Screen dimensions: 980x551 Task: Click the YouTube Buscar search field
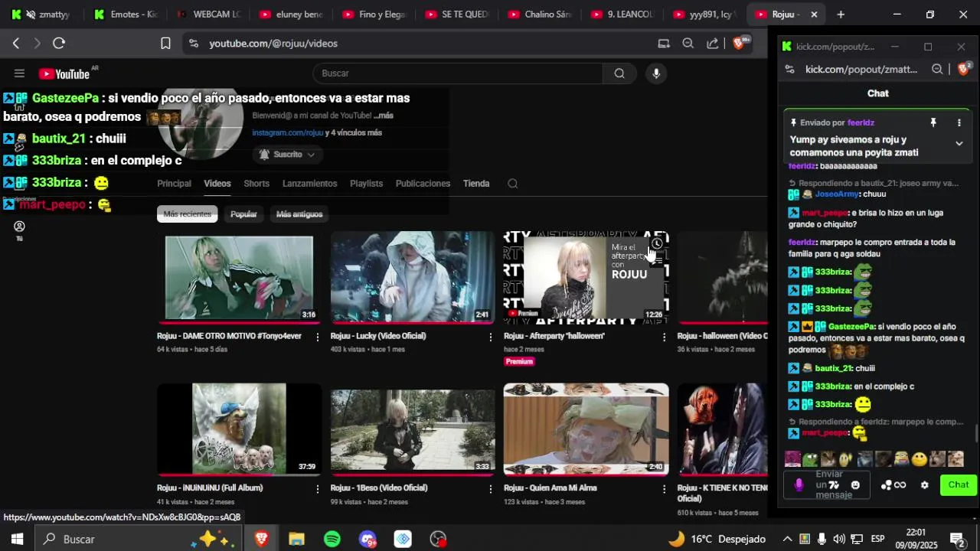click(x=458, y=73)
